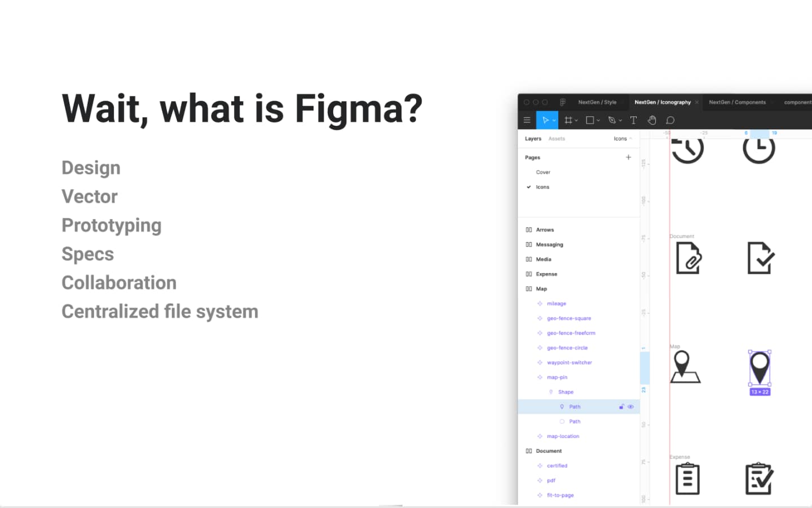The width and height of the screenshot is (812, 508).
Task: Click the Figma logo home icon
Action: point(562,102)
